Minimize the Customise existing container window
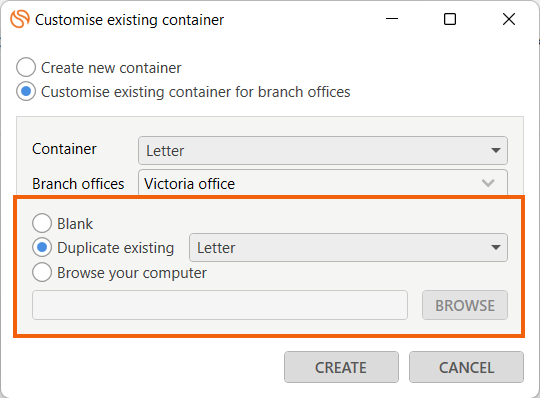The width and height of the screenshot is (540, 398). click(x=392, y=19)
